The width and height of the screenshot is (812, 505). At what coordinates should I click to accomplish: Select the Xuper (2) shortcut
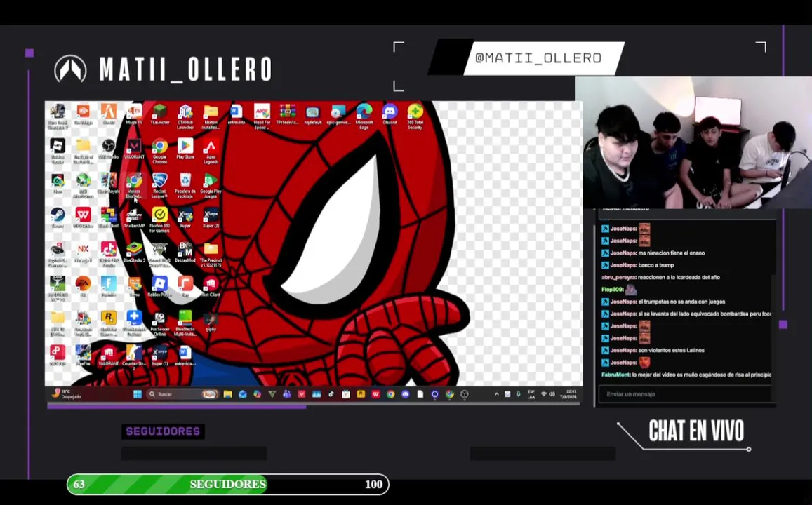coord(211,217)
